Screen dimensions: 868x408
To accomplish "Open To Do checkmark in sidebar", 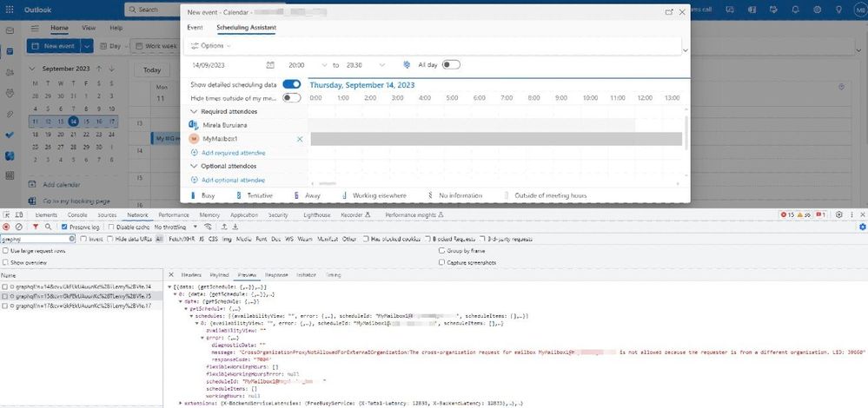I will 10,135.
